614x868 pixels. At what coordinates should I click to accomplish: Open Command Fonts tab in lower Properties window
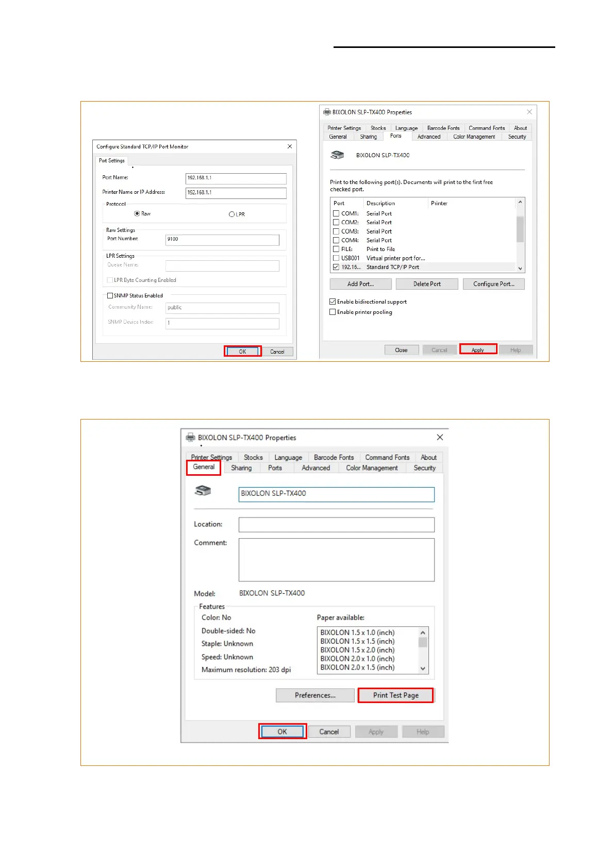387,457
